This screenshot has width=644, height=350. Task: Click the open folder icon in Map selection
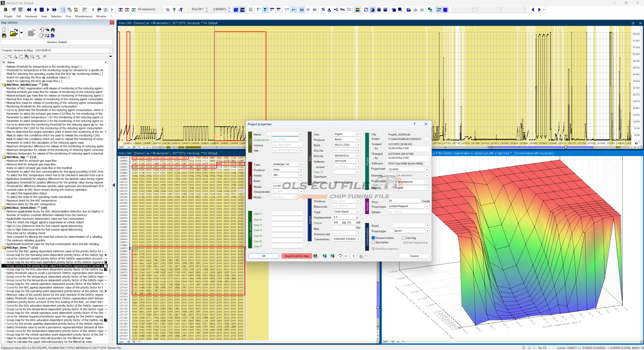pyautogui.click(x=14, y=33)
